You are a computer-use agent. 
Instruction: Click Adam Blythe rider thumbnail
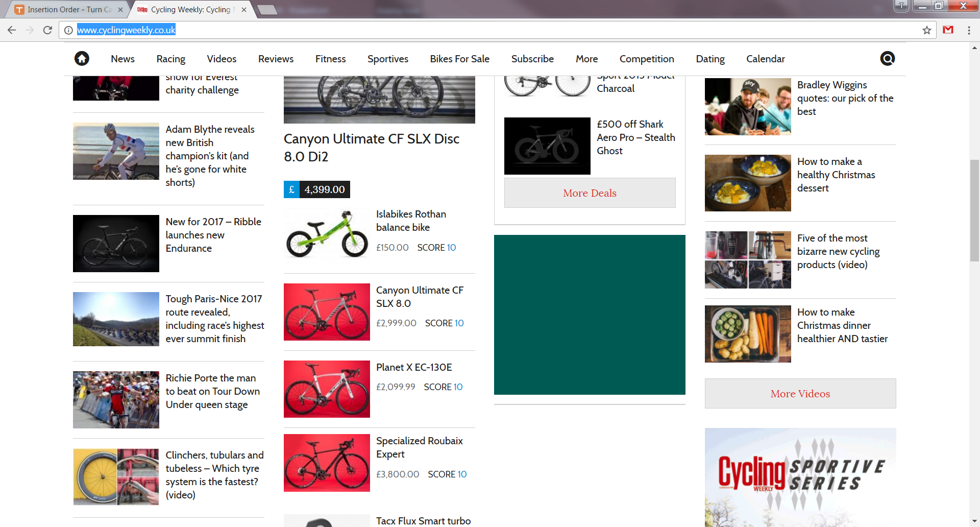pyautogui.click(x=116, y=151)
